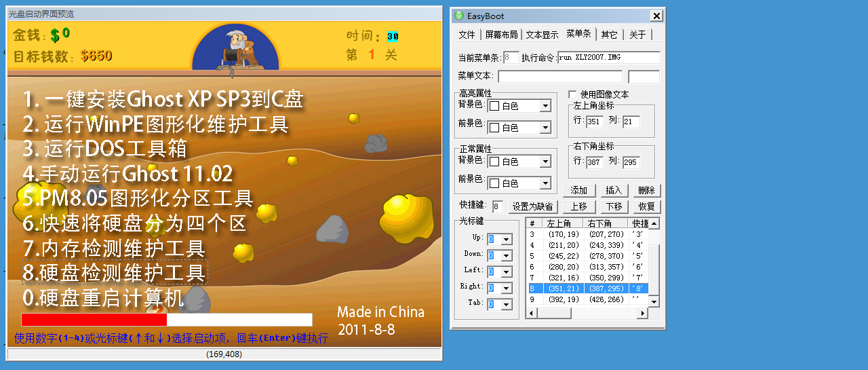Viewport: 868px width, 370px height.
Task: Open highlight 背景色 color dropdown
Action: pos(545,106)
